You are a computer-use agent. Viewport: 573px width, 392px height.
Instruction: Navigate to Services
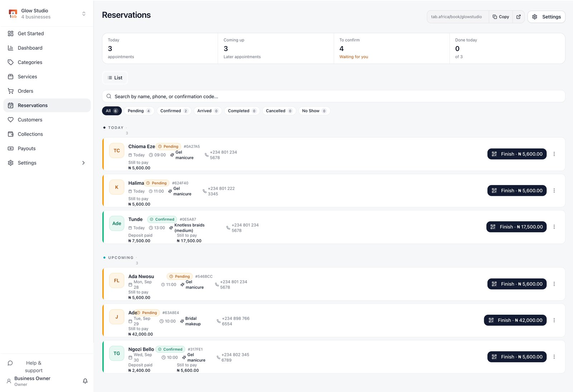[x=47, y=77]
